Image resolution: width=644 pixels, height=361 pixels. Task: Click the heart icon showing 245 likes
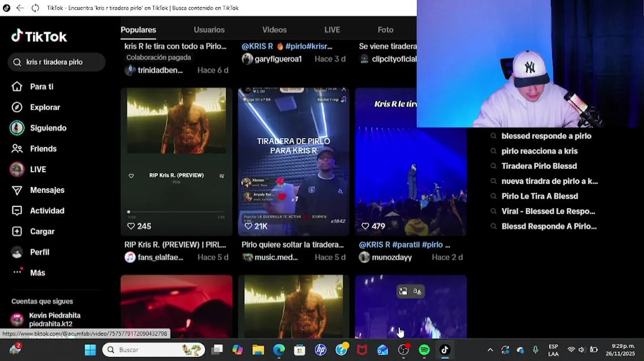[x=131, y=226]
